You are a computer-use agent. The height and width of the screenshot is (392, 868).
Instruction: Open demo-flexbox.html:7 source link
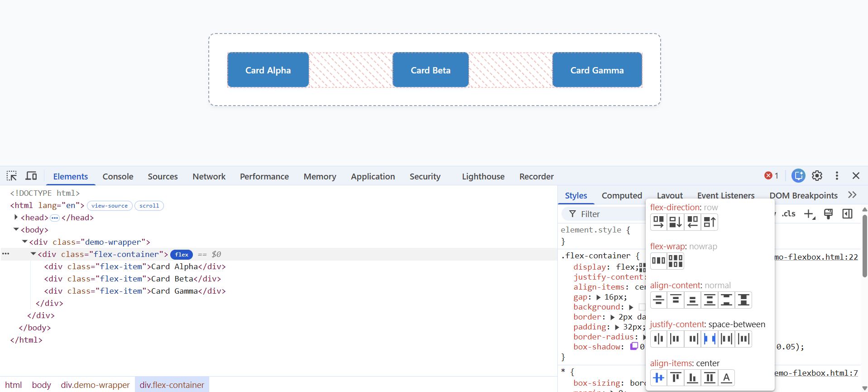click(816, 373)
